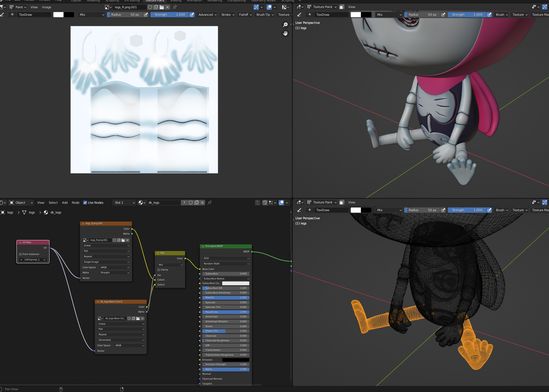The image size is (549, 392).
Task: Click the Emission black swatch in Principled BSDF
Action: coord(236,360)
